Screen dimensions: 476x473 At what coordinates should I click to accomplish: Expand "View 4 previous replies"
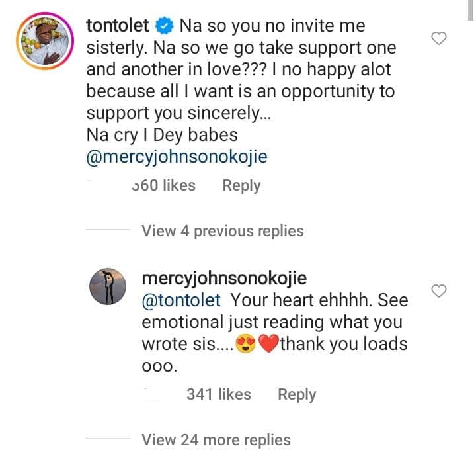coord(223,231)
